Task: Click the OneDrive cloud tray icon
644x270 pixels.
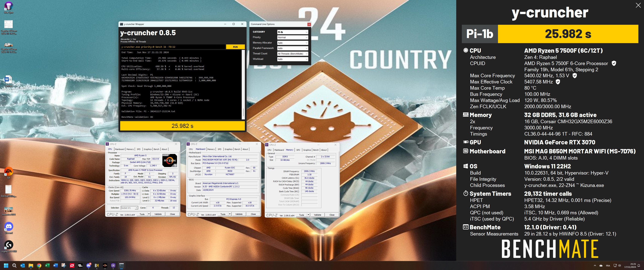Action: (x=601, y=265)
